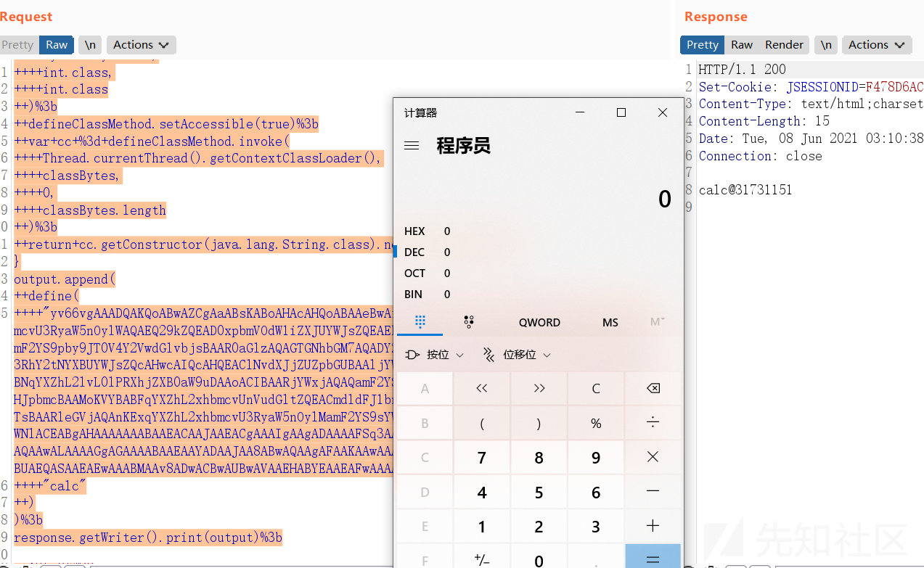
Task: Click the "calc" argument line in request
Action: pos(50,485)
